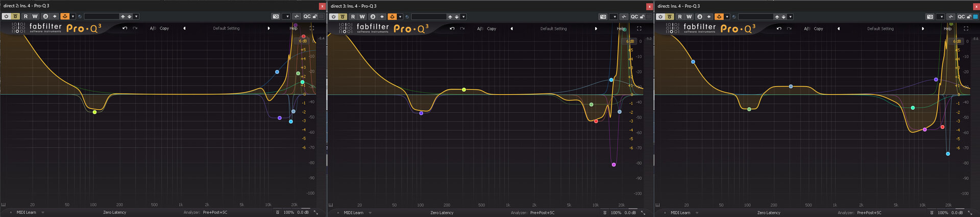Select yellow band node near 300 Hz, direct 3
The height and width of the screenshot is (217, 980).
[463, 89]
